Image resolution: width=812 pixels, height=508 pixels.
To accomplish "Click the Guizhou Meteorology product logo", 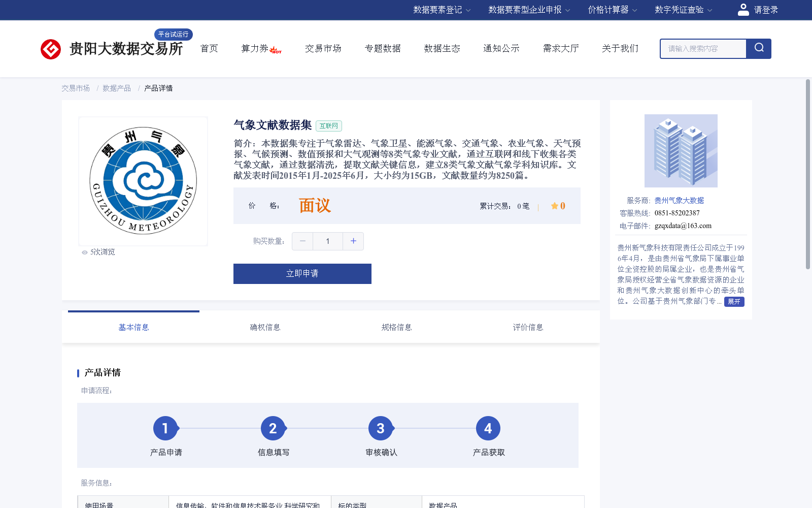I will 143,181.
